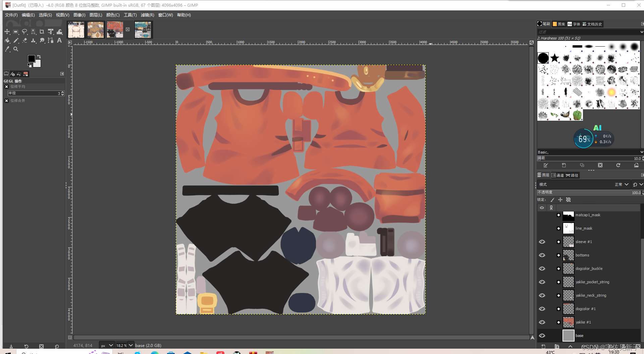Open the layers dock configuration menu arrow
This screenshot has width=644, height=354.
coord(642,175)
